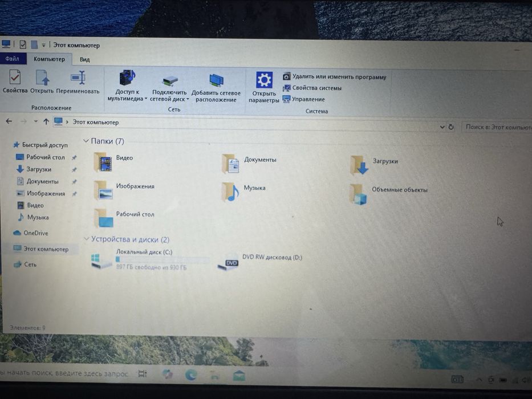Select the Загрузки folder icon
The image size is (532, 399).
pyautogui.click(x=359, y=165)
